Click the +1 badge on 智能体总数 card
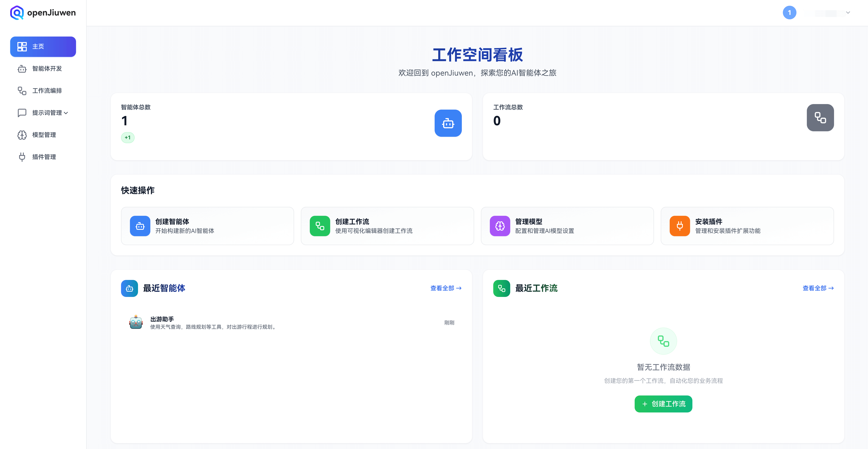Screen dimensions: 868x449 click(x=127, y=138)
